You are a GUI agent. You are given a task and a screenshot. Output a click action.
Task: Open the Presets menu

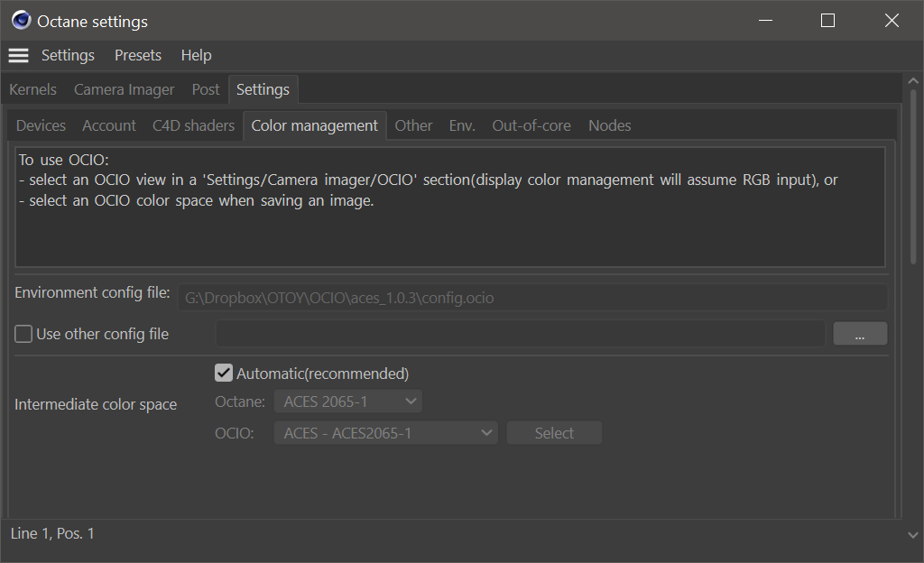tap(138, 56)
